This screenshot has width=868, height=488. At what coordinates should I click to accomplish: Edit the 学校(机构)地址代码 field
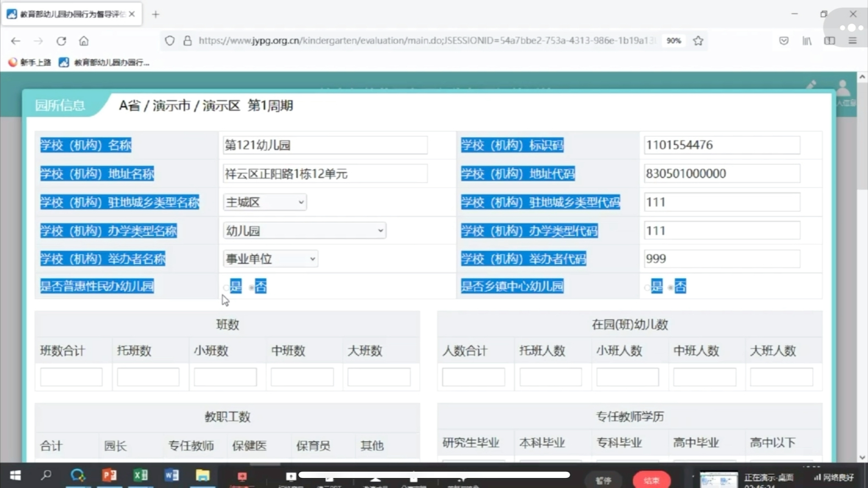pos(722,174)
